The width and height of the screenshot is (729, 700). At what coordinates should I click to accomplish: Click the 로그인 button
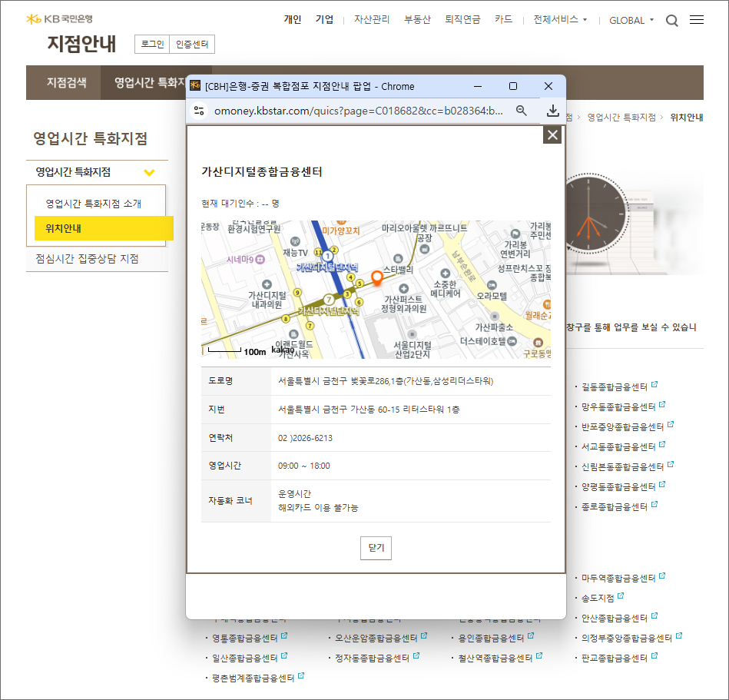point(152,45)
